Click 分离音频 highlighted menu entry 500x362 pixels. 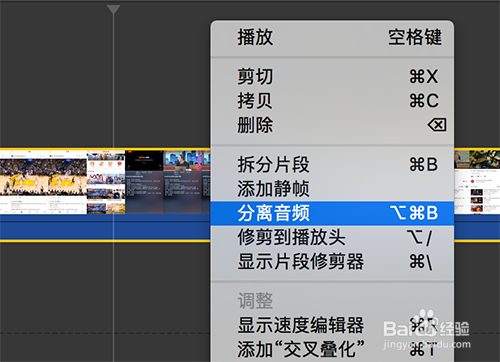[x=332, y=213]
